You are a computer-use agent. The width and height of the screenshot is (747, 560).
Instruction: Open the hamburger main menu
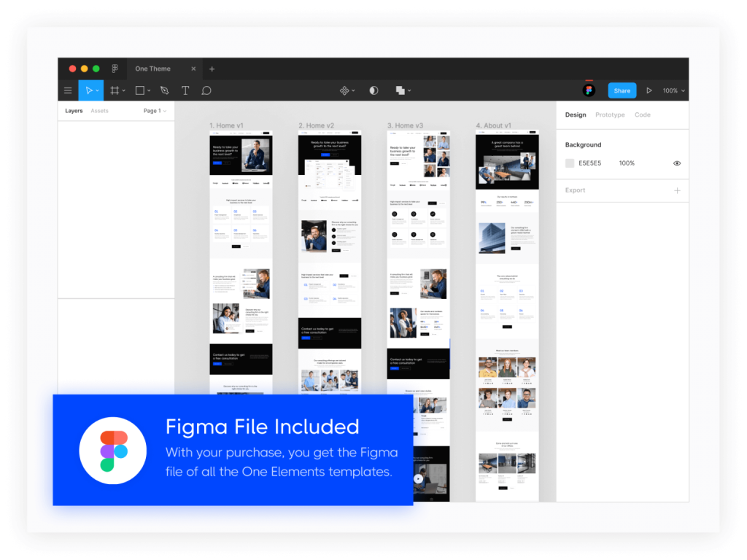(x=68, y=90)
